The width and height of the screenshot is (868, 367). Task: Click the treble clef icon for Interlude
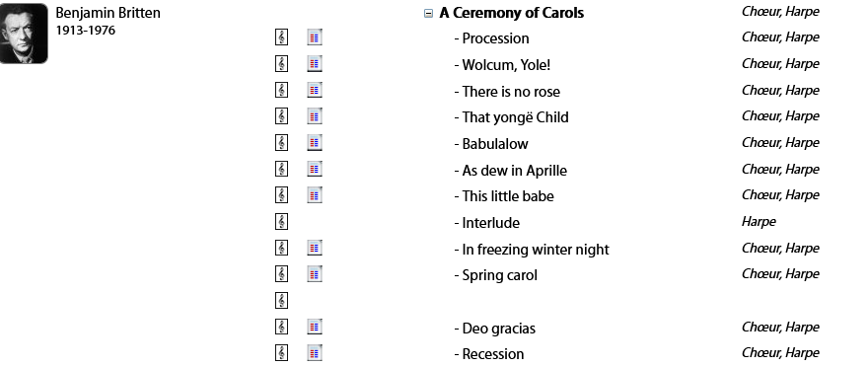tap(281, 221)
